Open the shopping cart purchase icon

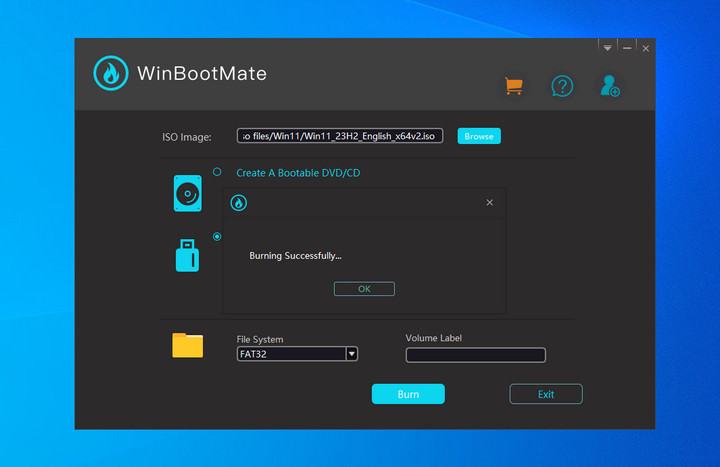513,86
